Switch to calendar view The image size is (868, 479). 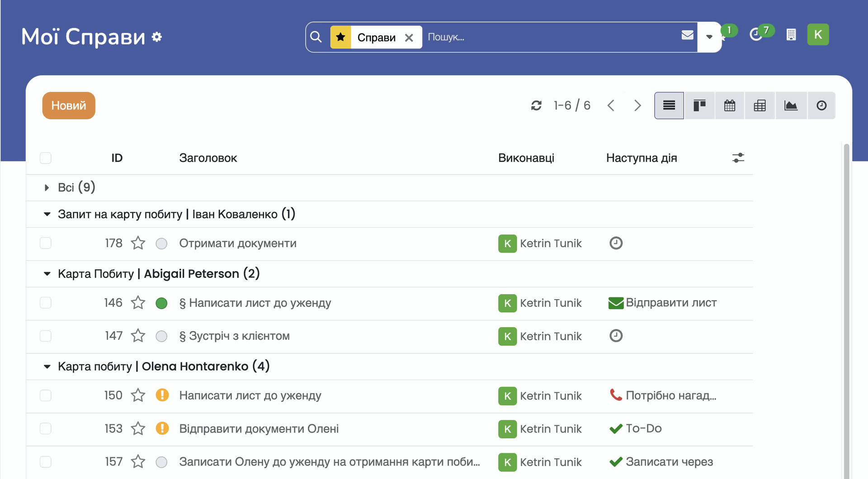click(x=730, y=106)
